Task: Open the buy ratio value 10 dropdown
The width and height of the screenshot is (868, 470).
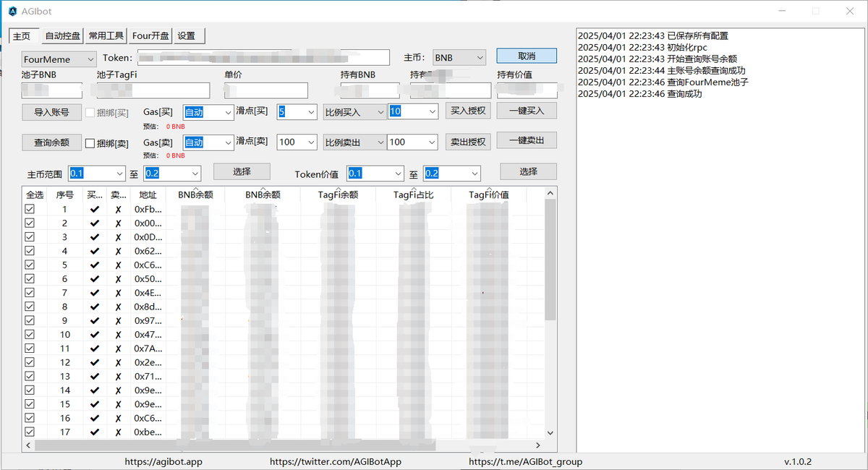Action: click(412, 111)
